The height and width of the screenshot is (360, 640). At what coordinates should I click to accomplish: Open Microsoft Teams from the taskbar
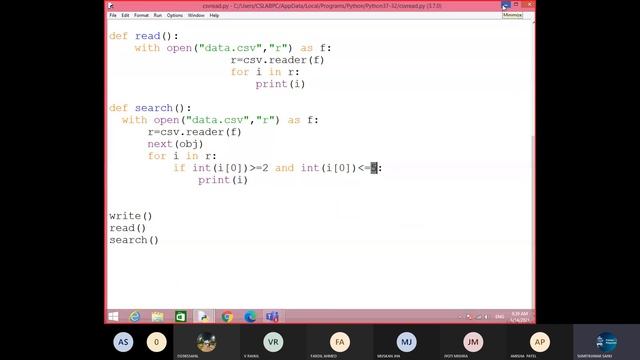coord(272,316)
